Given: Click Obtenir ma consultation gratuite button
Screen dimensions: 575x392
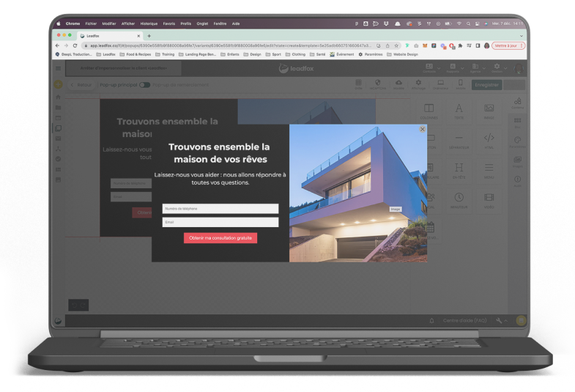Looking at the screenshot, I should (220, 238).
